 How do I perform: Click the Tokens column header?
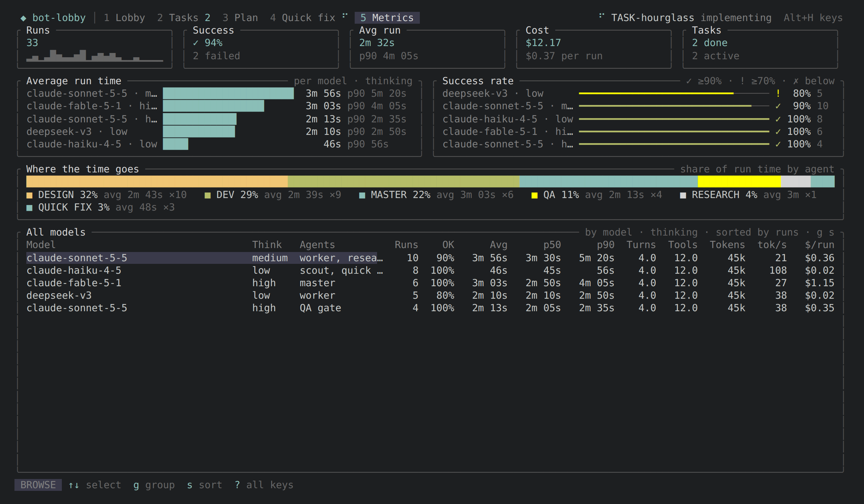coord(727,245)
